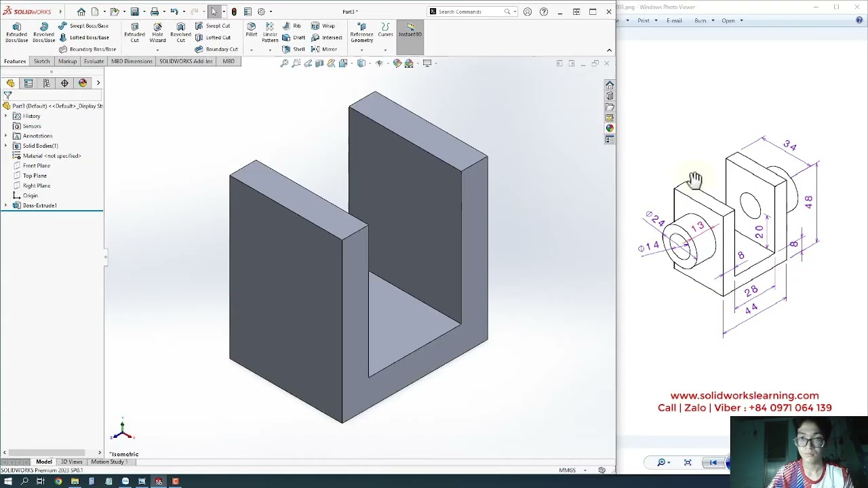Image resolution: width=868 pixels, height=488 pixels.
Task: Select the Shell feature tool
Action: (x=294, y=49)
